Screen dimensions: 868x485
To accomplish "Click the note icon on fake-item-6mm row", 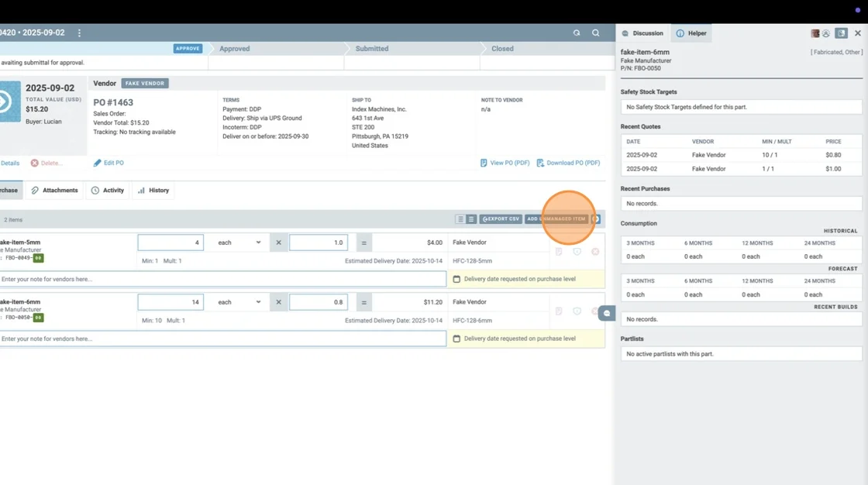I will click(559, 311).
